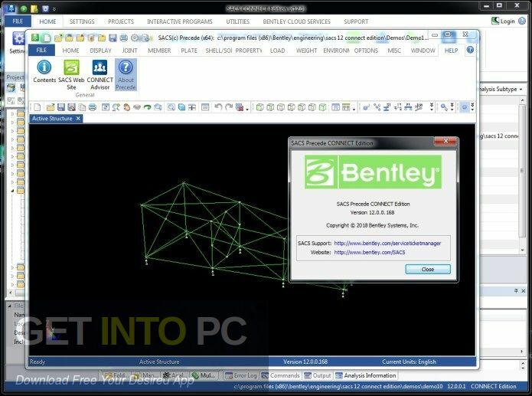The image size is (532, 396).
Task: Click 'Current Units: English' in status bar
Action: [x=409, y=362]
